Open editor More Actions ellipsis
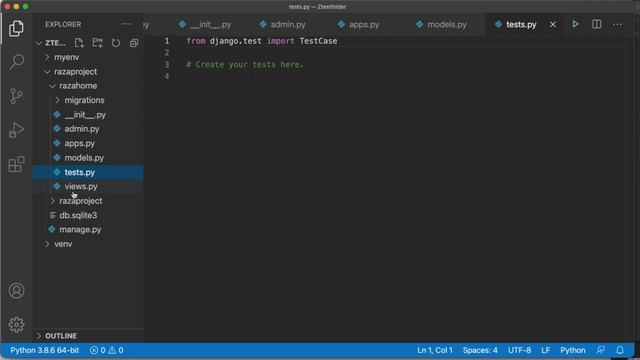Screen dimensions: 640x360 617,24
